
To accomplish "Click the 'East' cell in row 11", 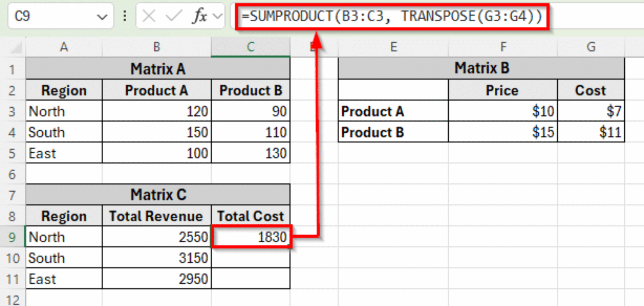I will [x=64, y=278].
